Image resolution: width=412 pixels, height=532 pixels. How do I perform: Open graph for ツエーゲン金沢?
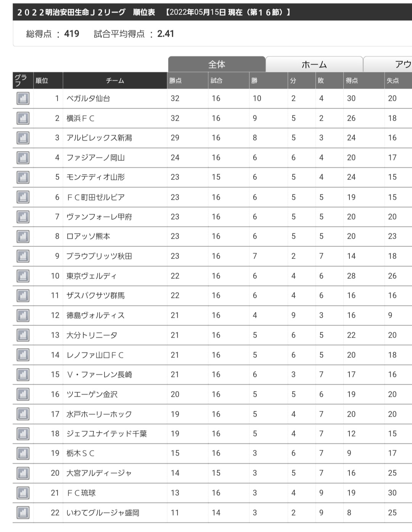(x=23, y=395)
